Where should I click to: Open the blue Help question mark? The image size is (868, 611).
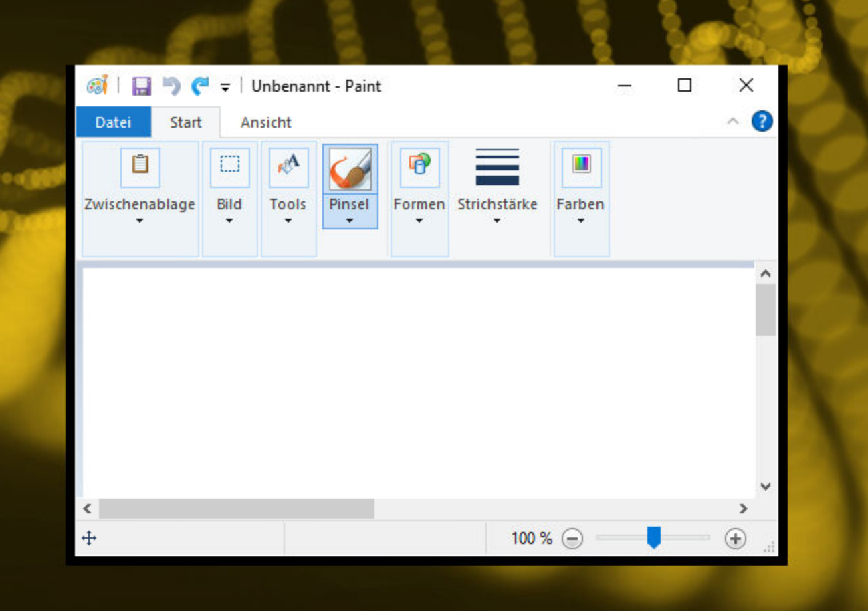[x=762, y=122]
